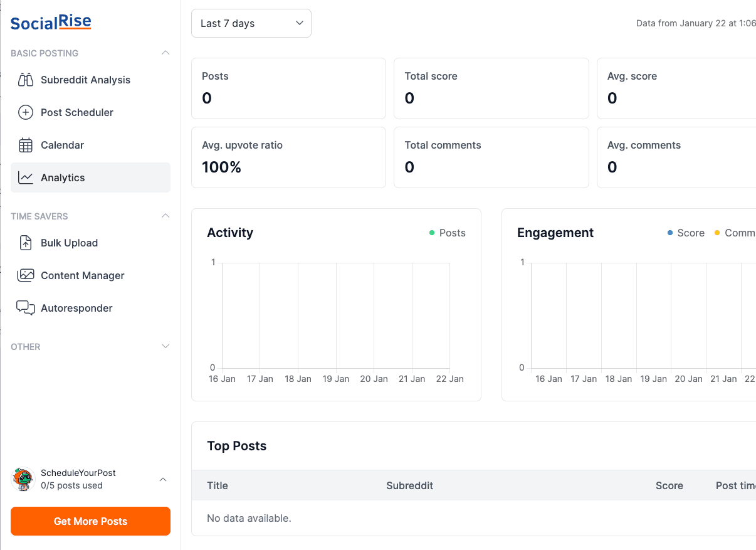
Task: Expand the Other section
Action: click(x=165, y=346)
